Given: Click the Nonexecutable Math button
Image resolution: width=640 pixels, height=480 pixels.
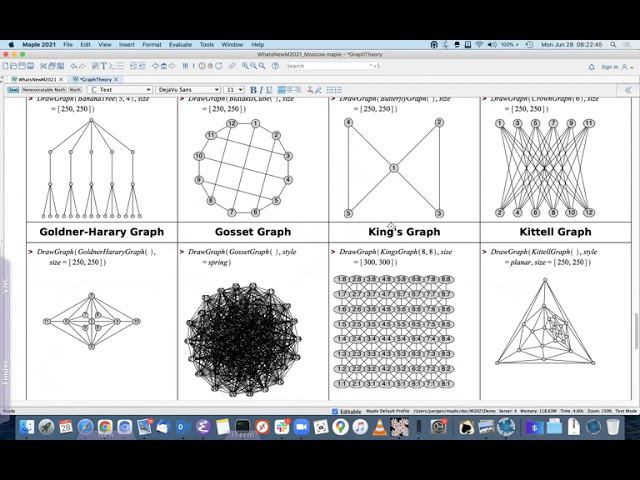Looking at the screenshot, I should click(44, 90).
